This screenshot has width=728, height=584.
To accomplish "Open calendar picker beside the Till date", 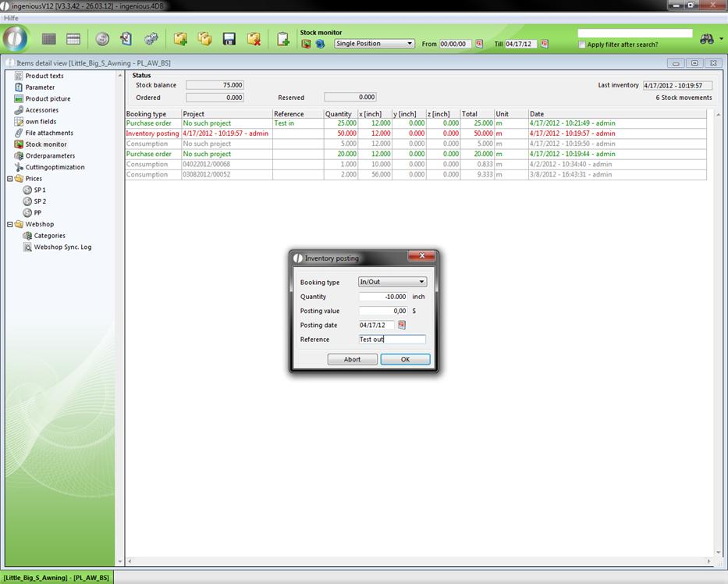I will [545, 44].
